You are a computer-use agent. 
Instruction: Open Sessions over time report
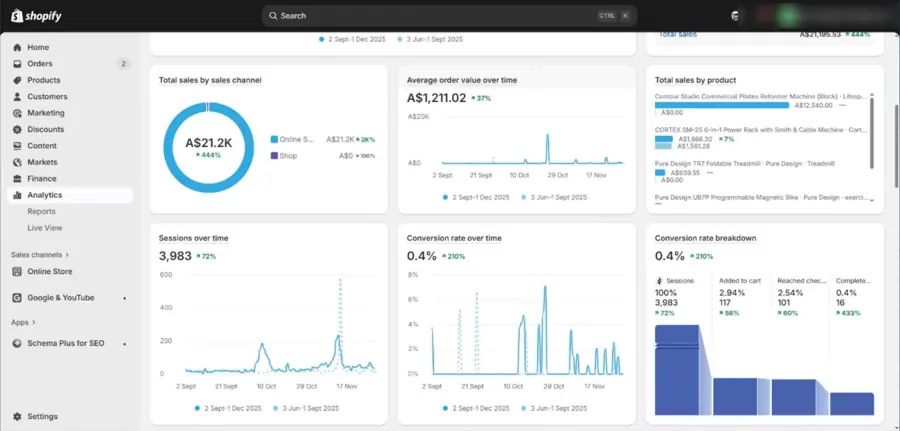pos(193,238)
